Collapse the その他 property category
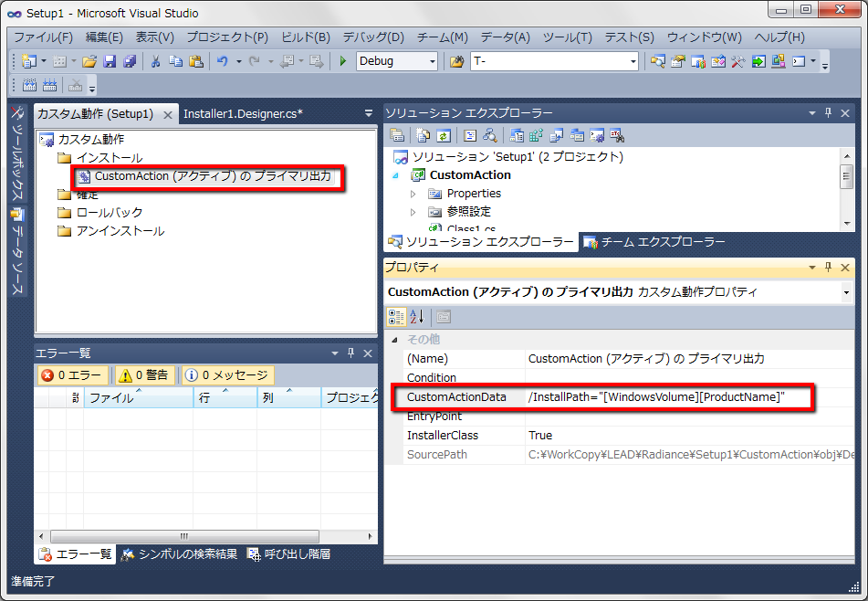Viewport: 868px width, 601px height. coord(394,340)
